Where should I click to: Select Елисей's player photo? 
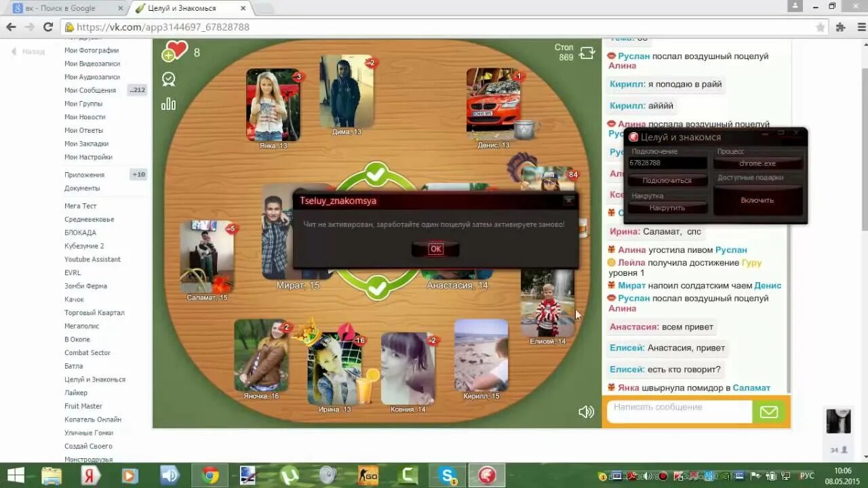tap(548, 302)
